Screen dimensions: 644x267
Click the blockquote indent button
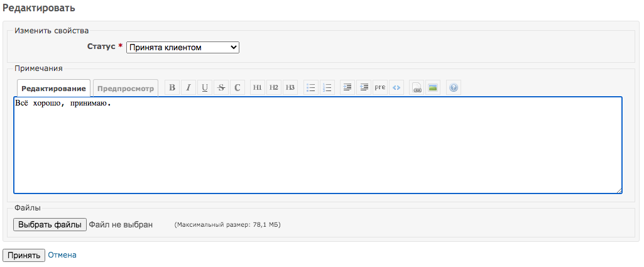(x=347, y=88)
